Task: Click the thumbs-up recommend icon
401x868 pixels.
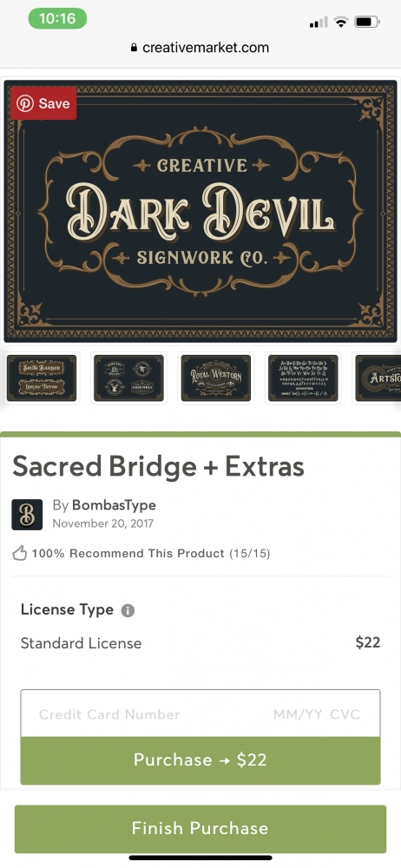Action: [20, 553]
